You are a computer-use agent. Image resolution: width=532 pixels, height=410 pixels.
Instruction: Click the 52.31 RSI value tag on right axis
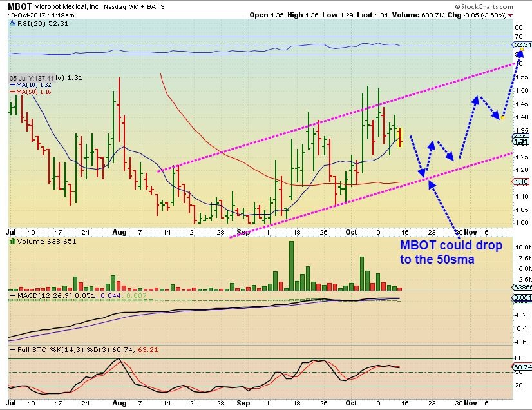520,45
